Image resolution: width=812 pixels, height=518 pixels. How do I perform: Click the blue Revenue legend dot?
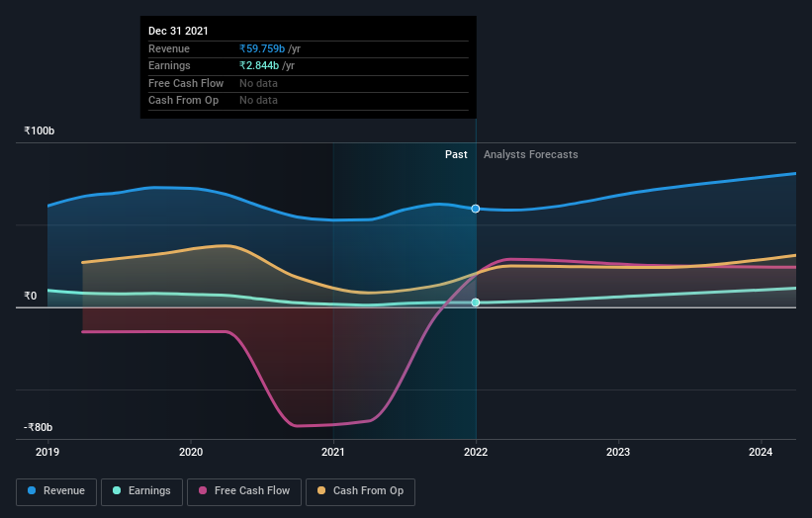coord(32,490)
